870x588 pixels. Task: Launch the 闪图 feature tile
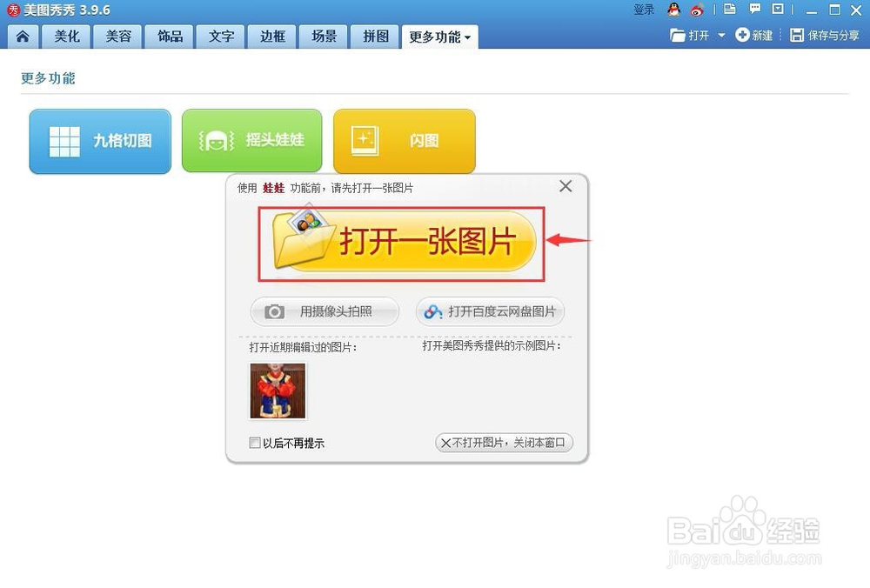[405, 141]
